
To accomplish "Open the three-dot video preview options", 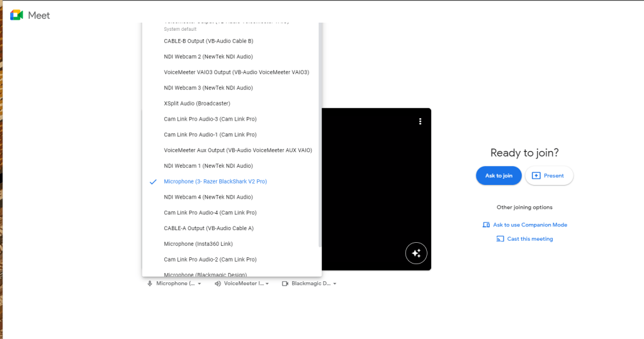I will [x=420, y=121].
